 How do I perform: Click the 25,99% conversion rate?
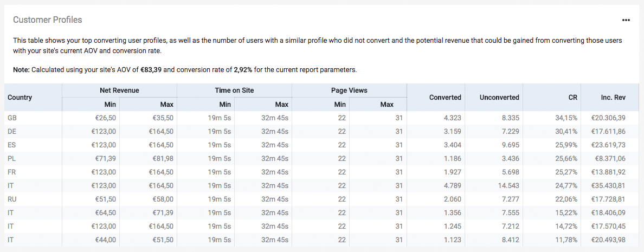tap(567, 145)
